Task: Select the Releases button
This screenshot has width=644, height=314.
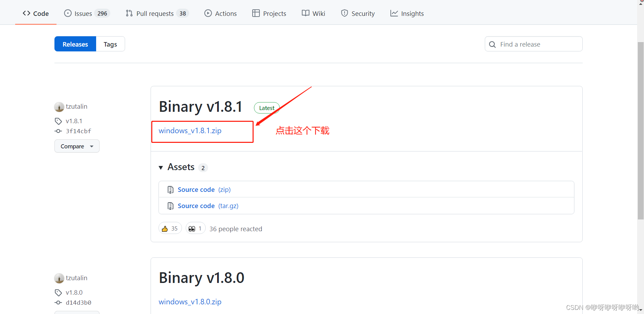Action: (75, 44)
